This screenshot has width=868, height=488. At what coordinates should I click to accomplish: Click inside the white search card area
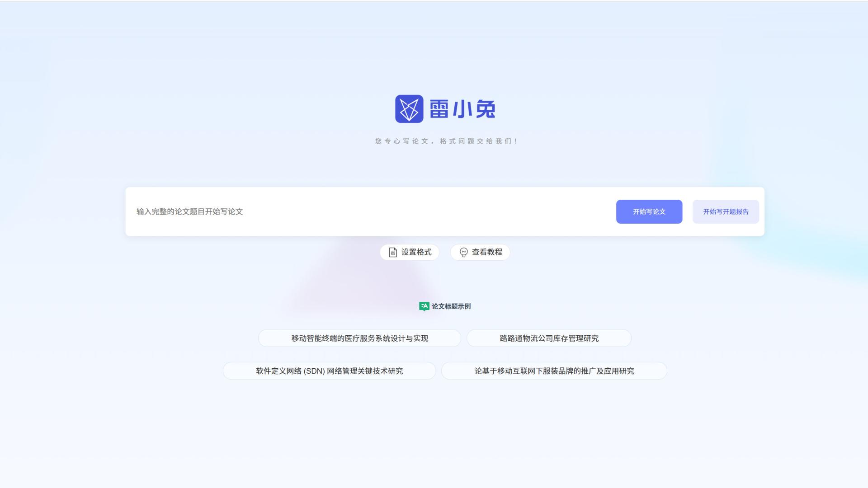click(x=445, y=211)
